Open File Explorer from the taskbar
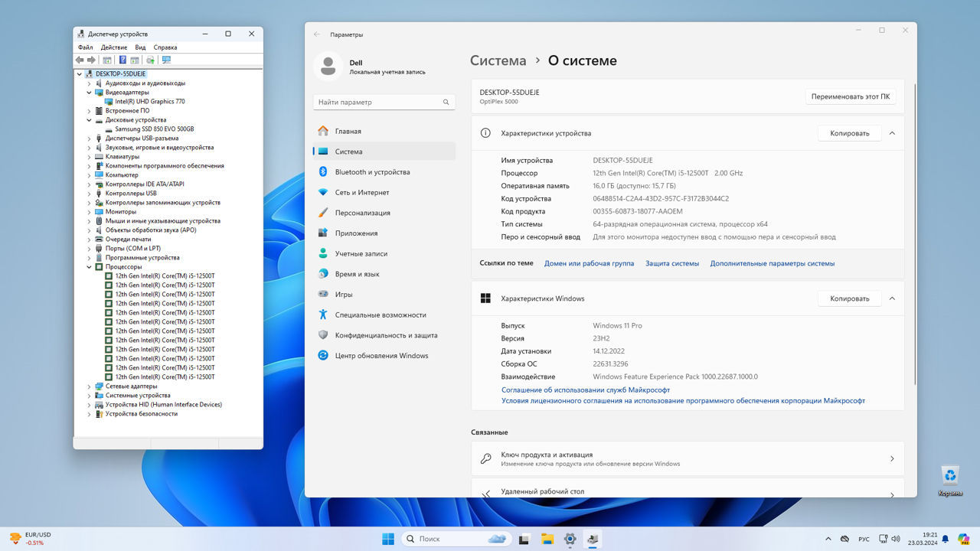The width and height of the screenshot is (980, 551). tap(547, 539)
